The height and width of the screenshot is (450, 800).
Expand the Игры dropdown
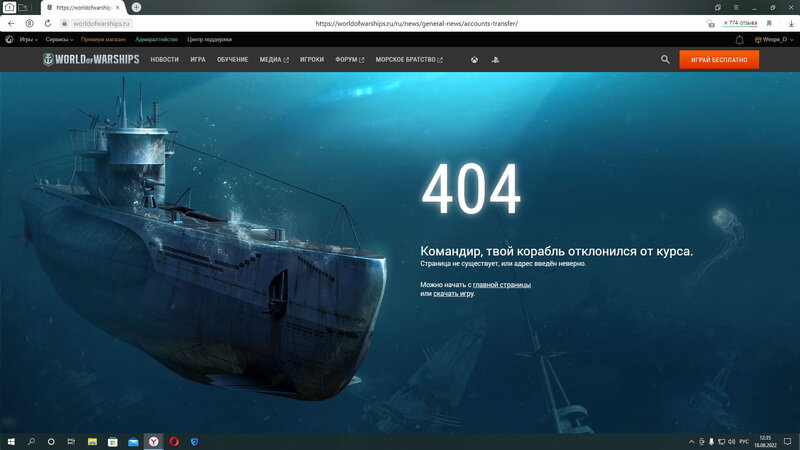pos(29,39)
